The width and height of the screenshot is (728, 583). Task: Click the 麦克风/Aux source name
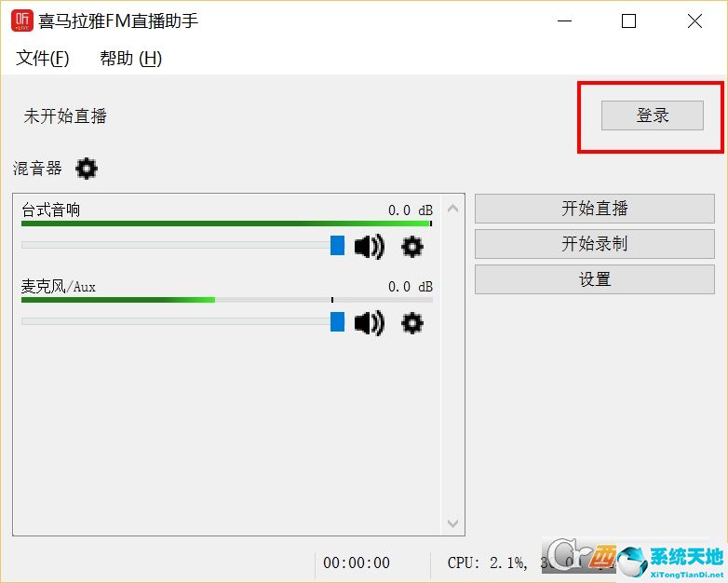(59, 287)
